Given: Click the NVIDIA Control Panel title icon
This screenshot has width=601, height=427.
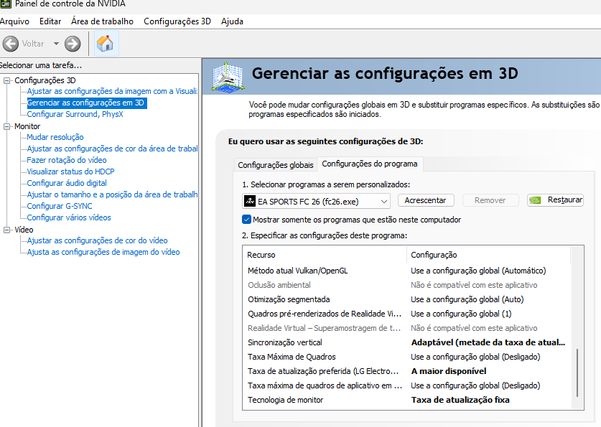Looking at the screenshot, I should (5, 3).
